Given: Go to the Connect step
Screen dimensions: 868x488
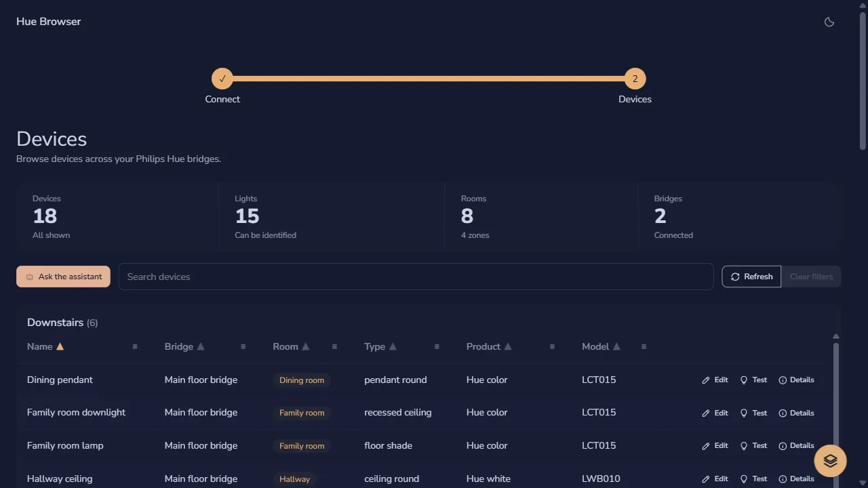Looking at the screenshot, I should [222, 79].
